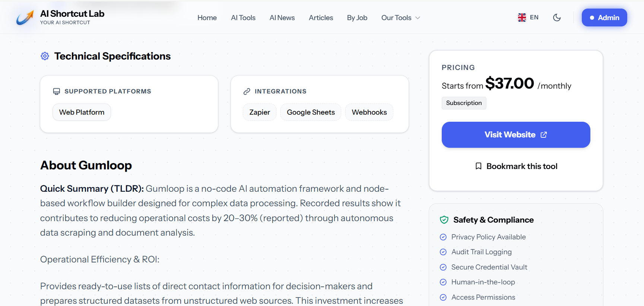Navigate to Articles
Screen dimensions: 644x306
[321, 18]
